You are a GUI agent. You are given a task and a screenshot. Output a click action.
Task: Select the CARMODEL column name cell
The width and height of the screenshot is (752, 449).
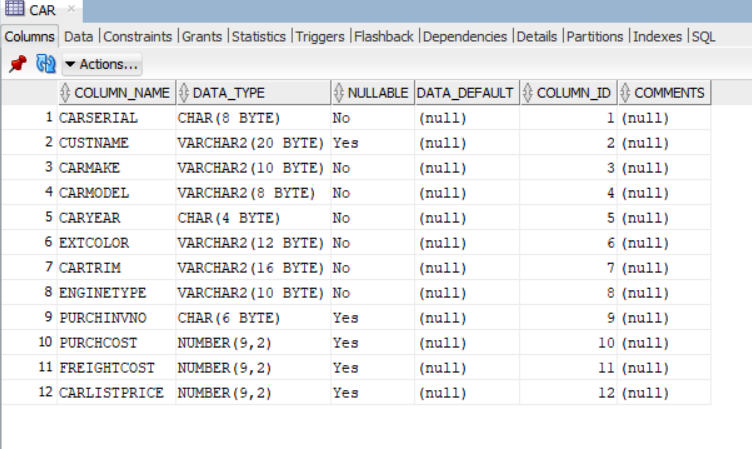(x=117, y=193)
